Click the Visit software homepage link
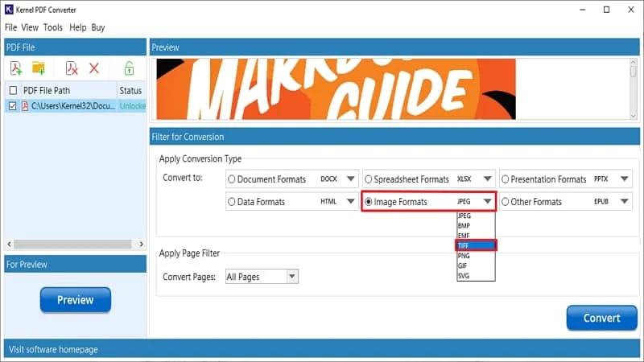 [x=53, y=350]
